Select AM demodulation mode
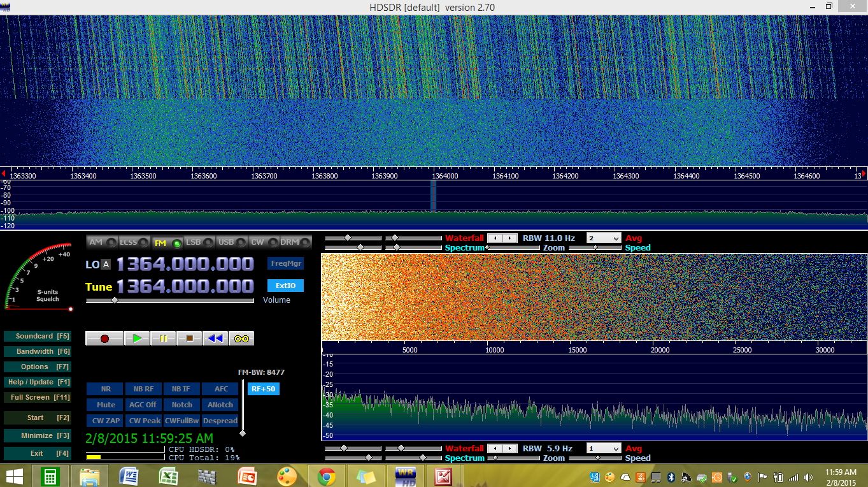 pyautogui.click(x=102, y=242)
